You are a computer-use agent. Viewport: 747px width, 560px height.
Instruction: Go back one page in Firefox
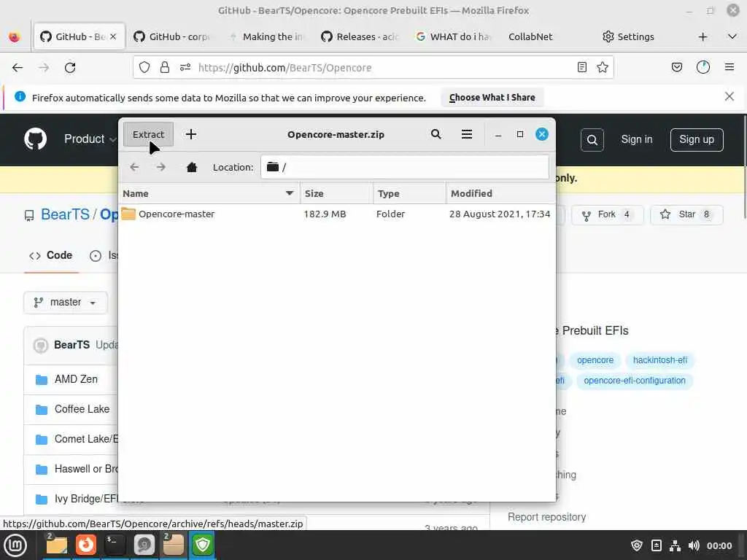18,68
